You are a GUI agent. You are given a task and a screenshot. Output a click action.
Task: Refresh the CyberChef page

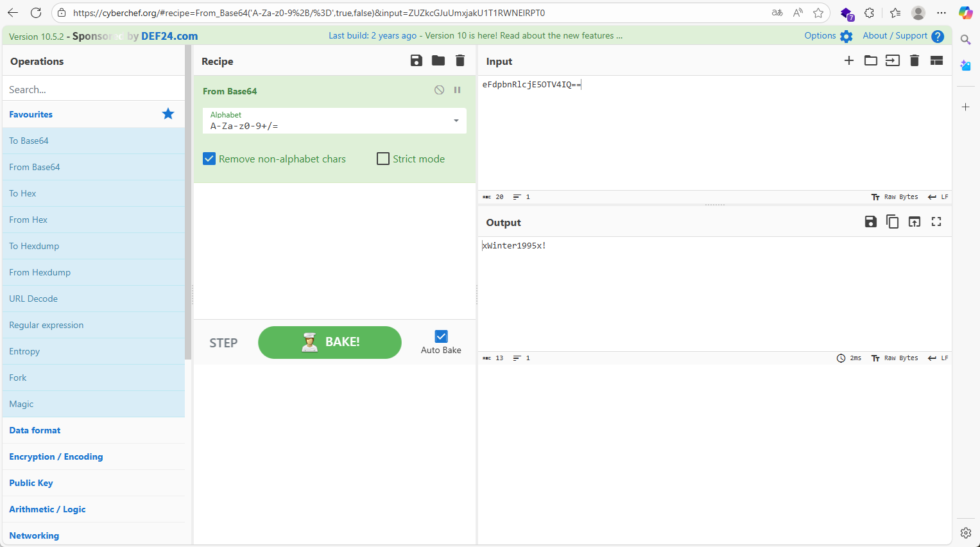click(x=36, y=13)
